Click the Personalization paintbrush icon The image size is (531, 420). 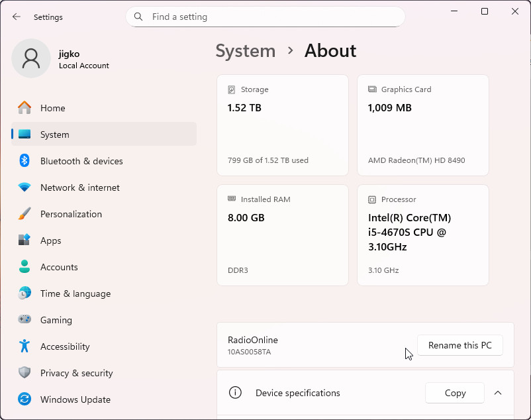click(x=24, y=214)
